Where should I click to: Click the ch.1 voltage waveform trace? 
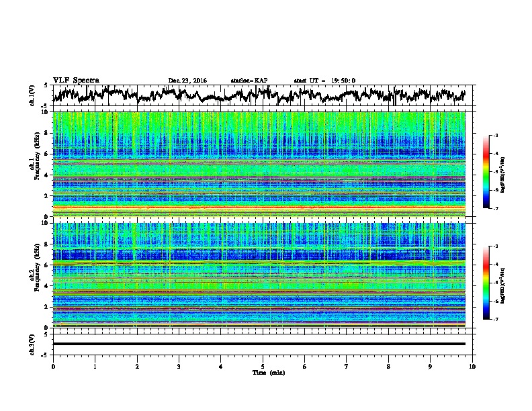[x=259, y=95]
